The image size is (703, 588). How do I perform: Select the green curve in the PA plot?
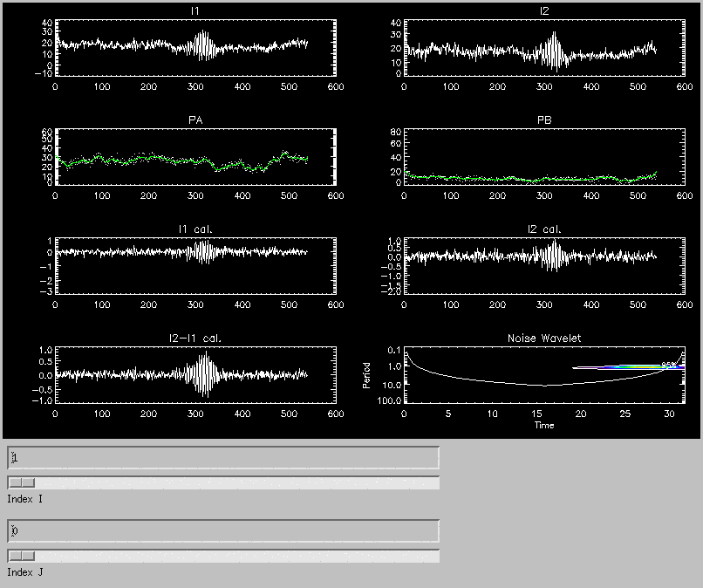(174, 159)
